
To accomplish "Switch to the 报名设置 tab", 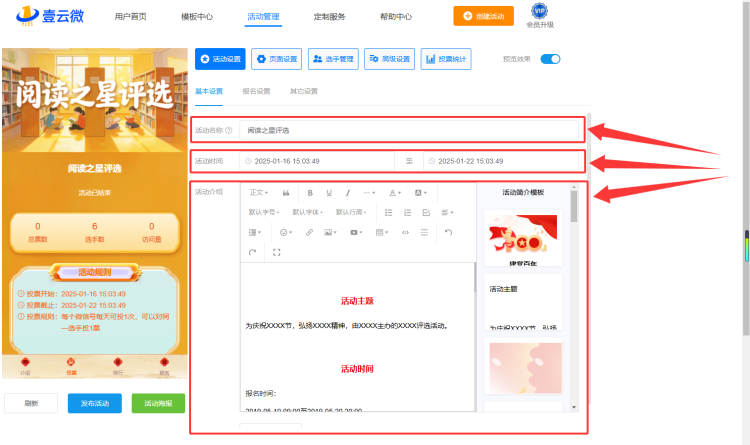I will pyautogui.click(x=256, y=91).
